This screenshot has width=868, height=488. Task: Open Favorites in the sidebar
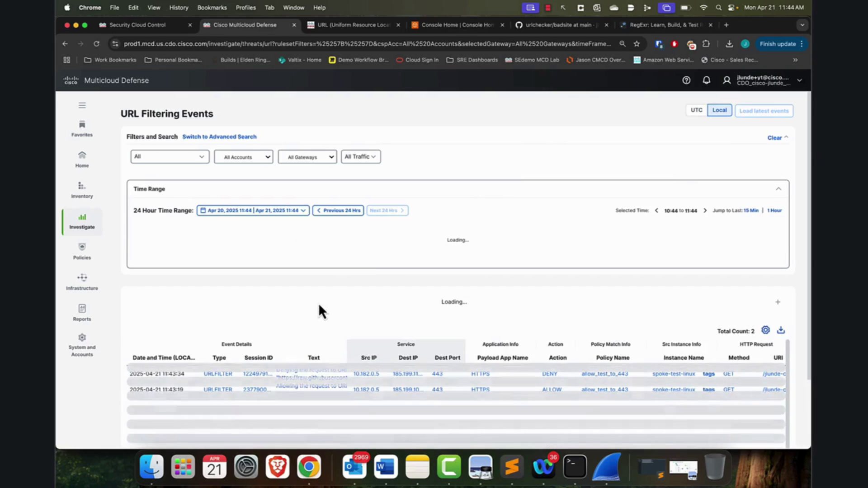pos(82,129)
